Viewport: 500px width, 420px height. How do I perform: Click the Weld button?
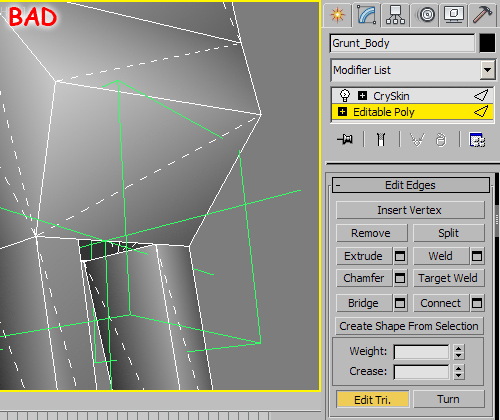coord(441,256)
